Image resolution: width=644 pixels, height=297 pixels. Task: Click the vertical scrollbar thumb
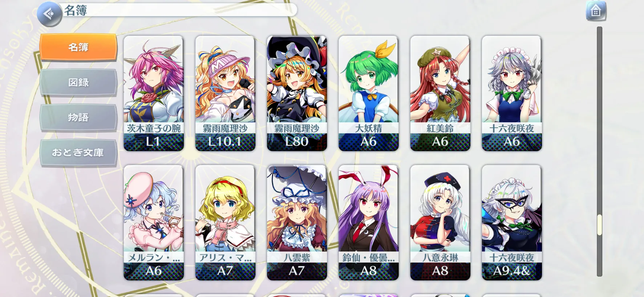(x=599, y=225)
